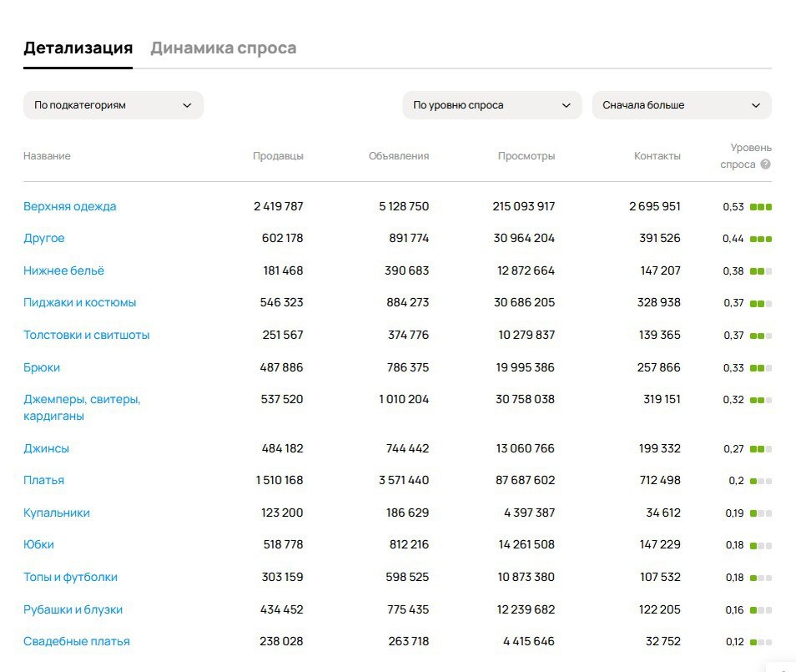This screenshot has width=796, height=672.
Task: Click listings value 5 128 750
Action: point(404,206)
